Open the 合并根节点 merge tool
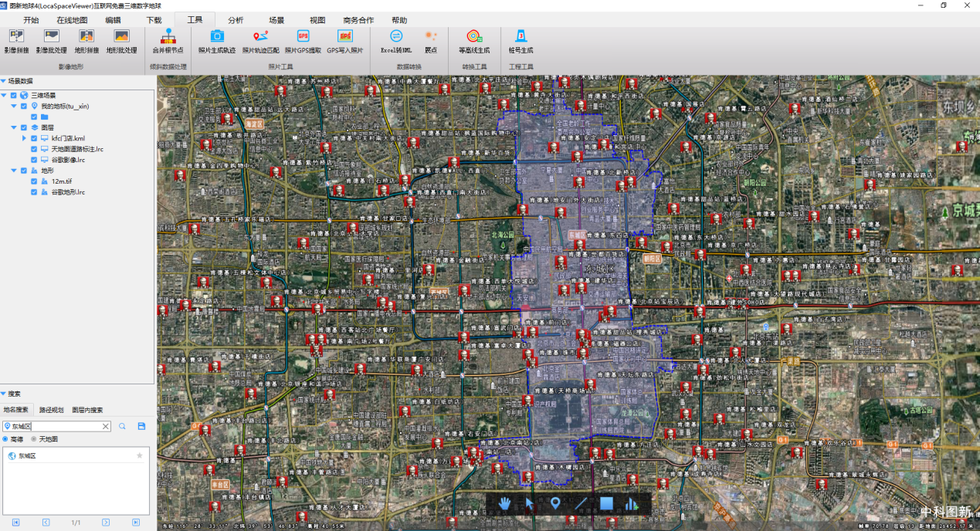The image size is (980, 531). point(168,37)
